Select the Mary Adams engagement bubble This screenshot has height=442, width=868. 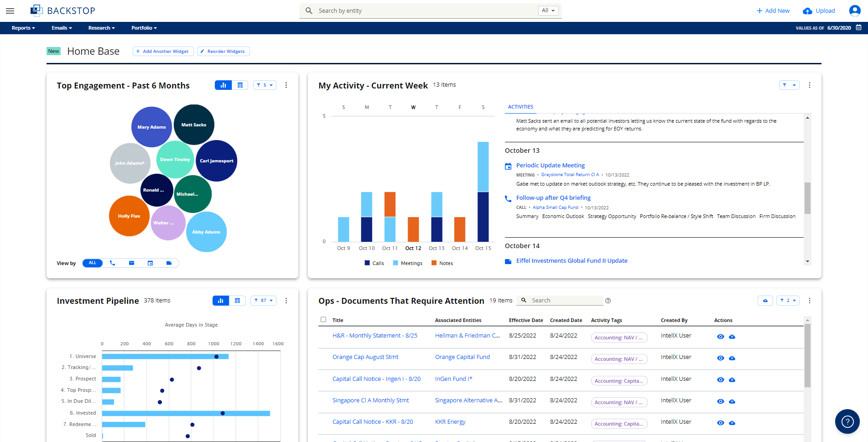(151, 127)
